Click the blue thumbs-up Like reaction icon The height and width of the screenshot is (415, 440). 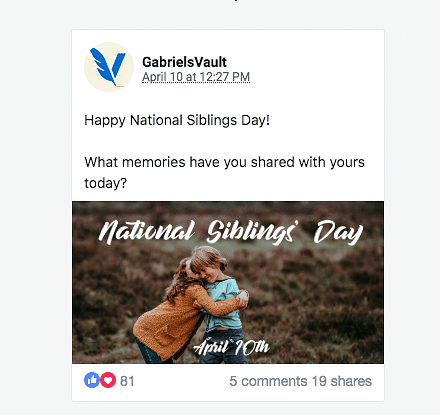[92, 380]
